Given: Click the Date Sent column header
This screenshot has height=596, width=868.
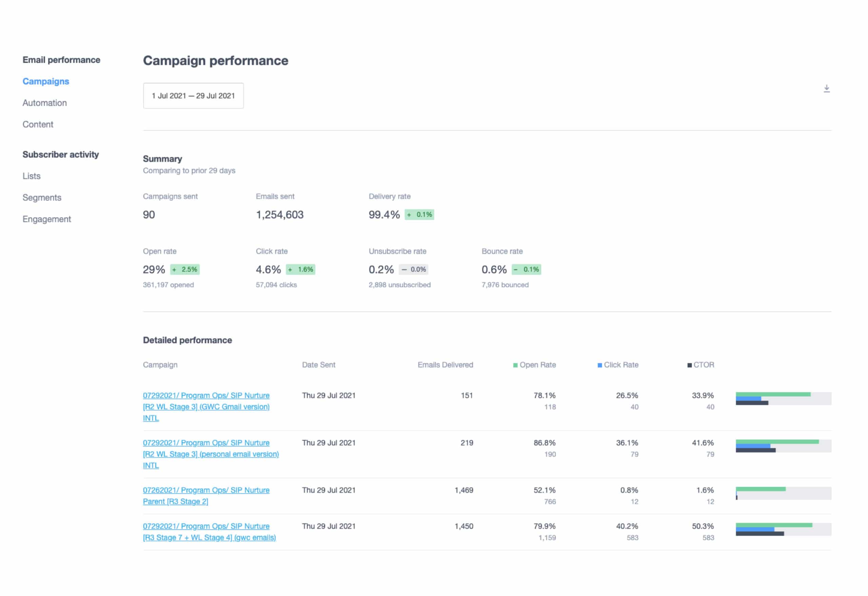Looking at the screenshot, I should [318, 365].
